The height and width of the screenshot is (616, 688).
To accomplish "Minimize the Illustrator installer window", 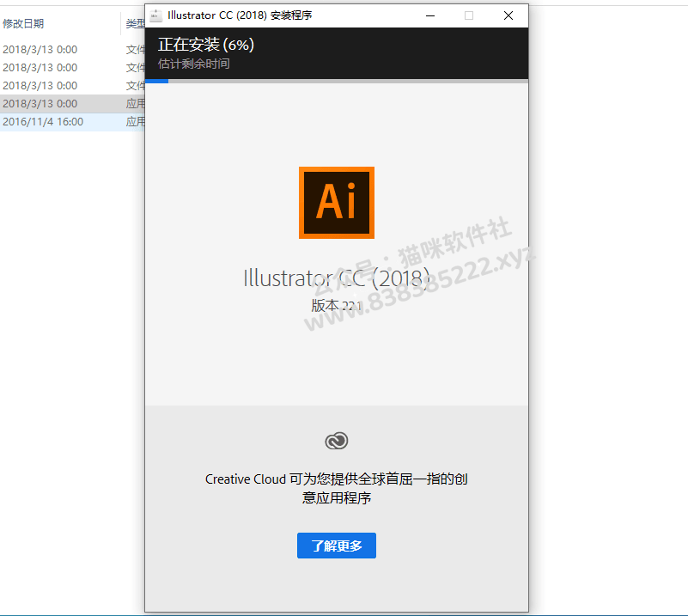I will tap(430, 15).
